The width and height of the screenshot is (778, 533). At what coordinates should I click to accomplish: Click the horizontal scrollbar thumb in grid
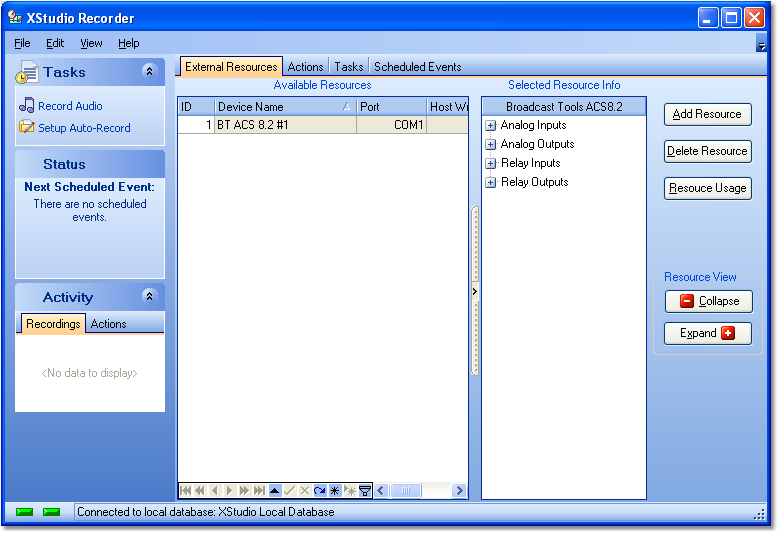[x=406, y=491]
